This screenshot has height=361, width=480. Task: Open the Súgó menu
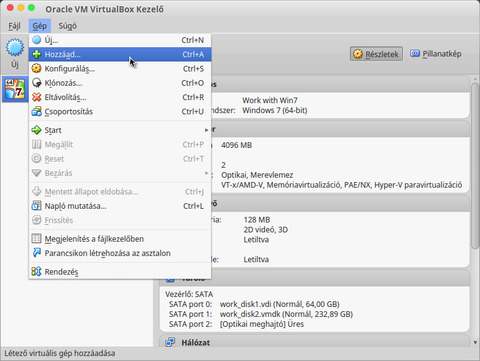tap(67, 26)
